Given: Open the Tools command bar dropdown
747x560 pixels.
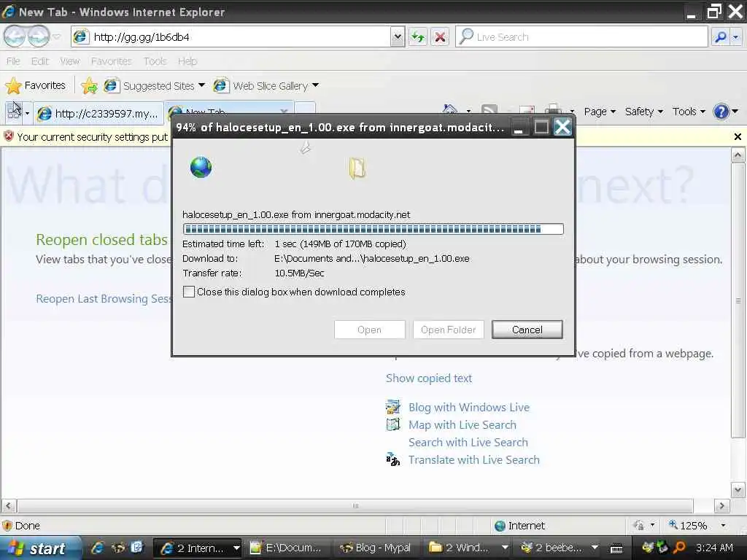Looking at the screenshot, I should (689, 112).
